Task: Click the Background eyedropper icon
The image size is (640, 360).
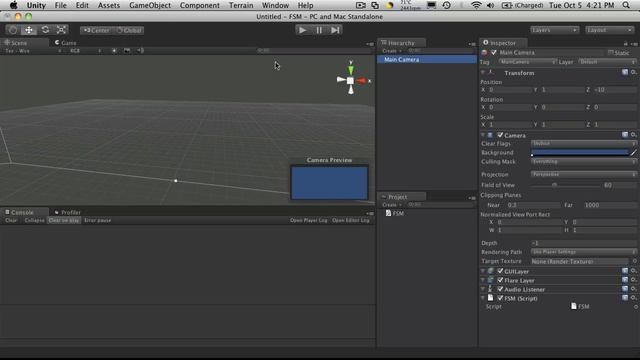Action: coord(633,153)
